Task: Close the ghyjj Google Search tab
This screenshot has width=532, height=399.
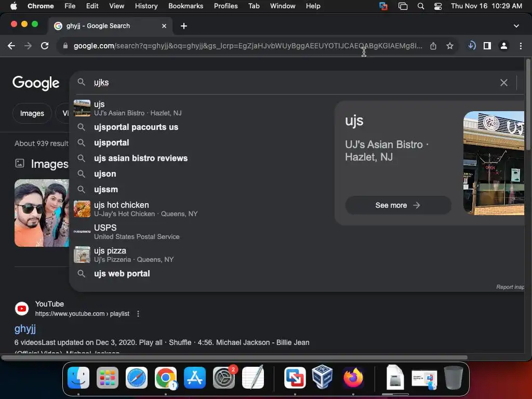Action: click(x=164, y=26)
